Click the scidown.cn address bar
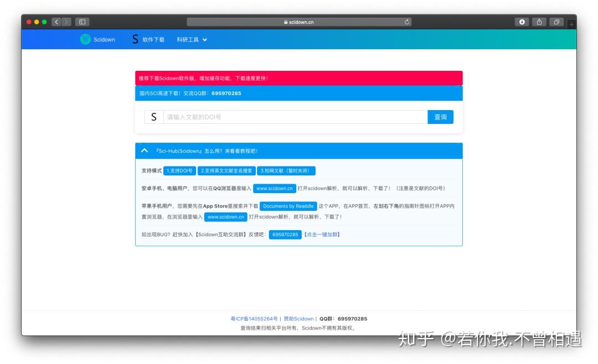This screenshot has width=598, height=364. 299,22
